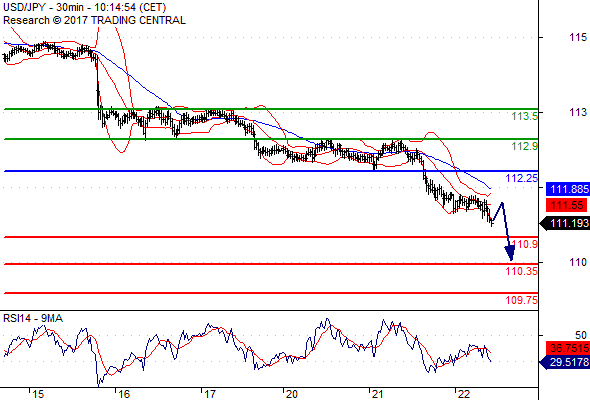Click the RSI14 - 9MA indicator title

pyautogui.click(x=33, y=318)
